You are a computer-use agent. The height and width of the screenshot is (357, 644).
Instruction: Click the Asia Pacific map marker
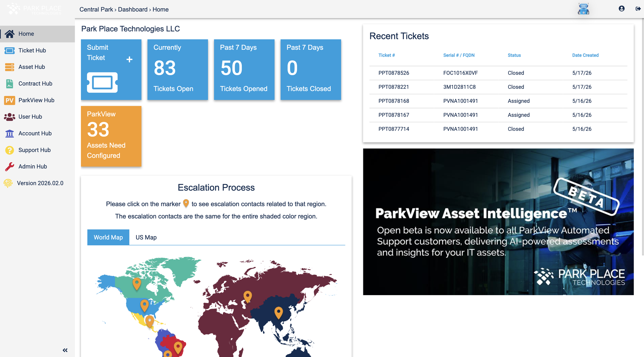[x=278, y=312]
